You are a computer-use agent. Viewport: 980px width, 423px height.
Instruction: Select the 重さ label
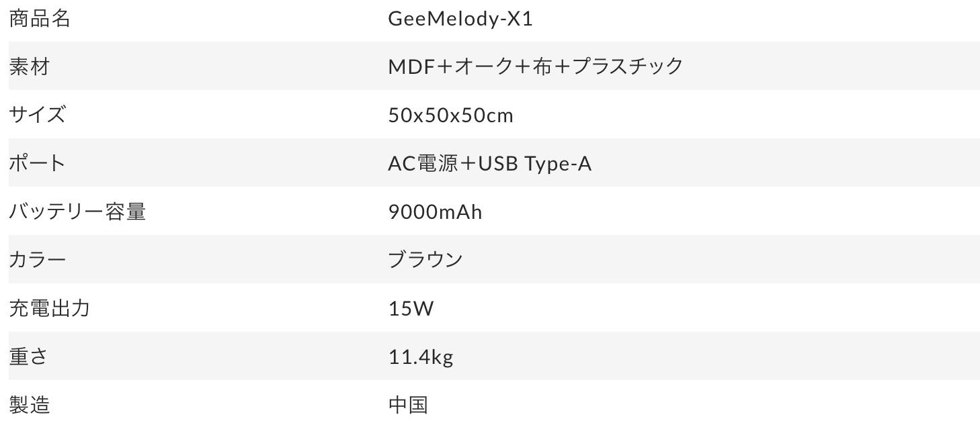click(28, 357)
